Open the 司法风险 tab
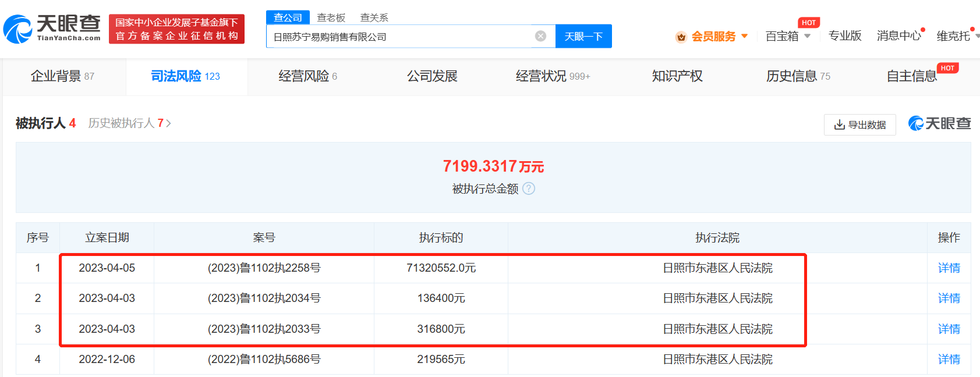980x377 pixels. click(186, 76)
